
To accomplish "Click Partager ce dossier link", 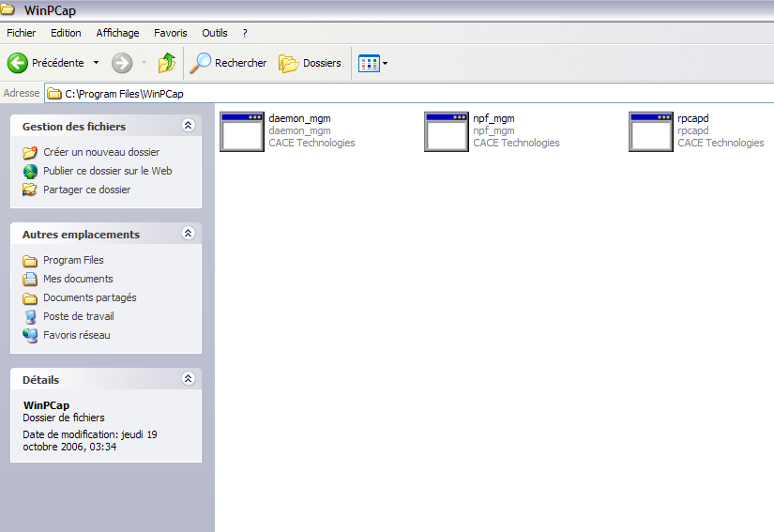I will [x=87, y=190].
